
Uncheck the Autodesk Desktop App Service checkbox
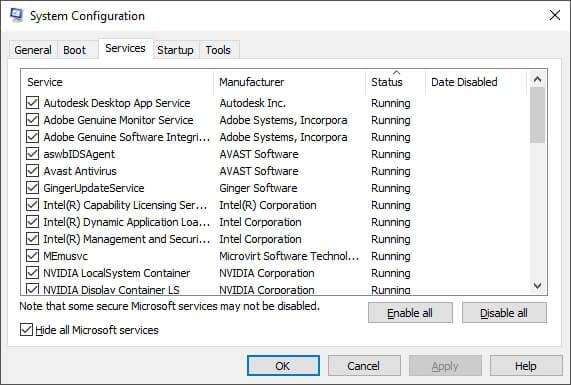point(32,103)
